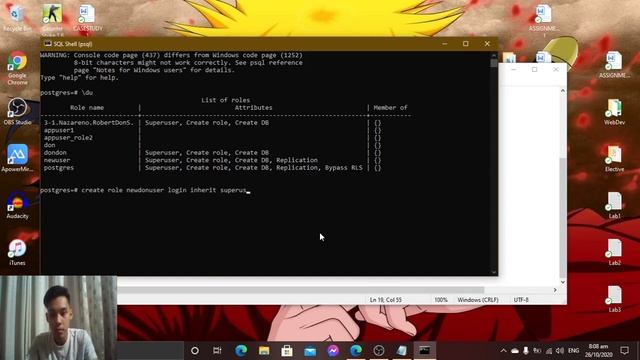This screenshot has width=640, height=360.
Task: Open Task View on the taskbar
Action: (217, 351)
